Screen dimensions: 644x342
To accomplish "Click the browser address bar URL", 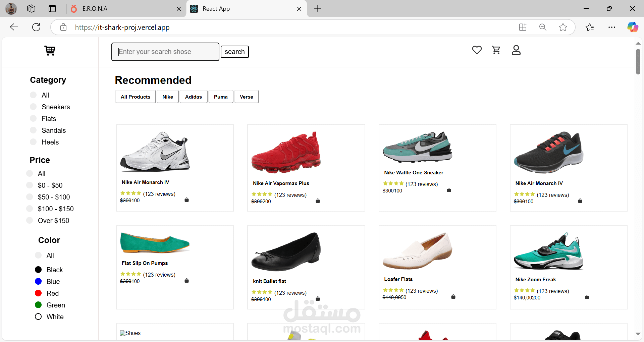I will (122, 27).
